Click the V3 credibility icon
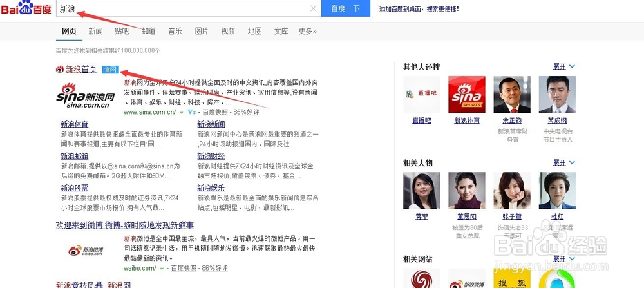 coord(191,111)
